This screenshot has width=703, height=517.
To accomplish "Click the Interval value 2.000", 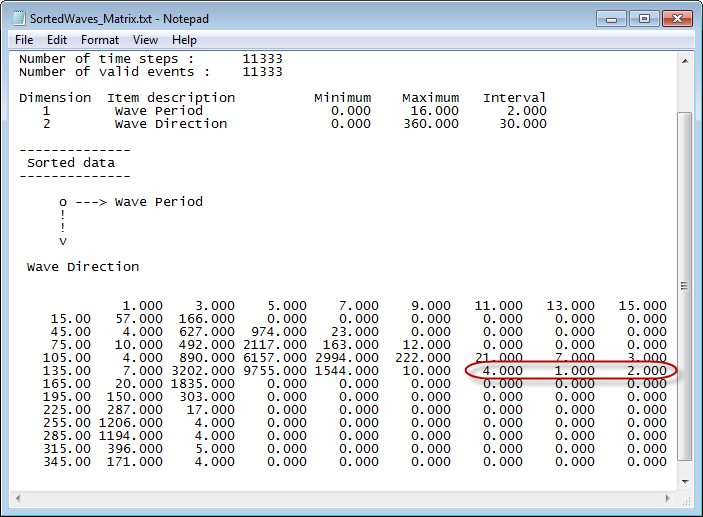I will tap(527, 111).
